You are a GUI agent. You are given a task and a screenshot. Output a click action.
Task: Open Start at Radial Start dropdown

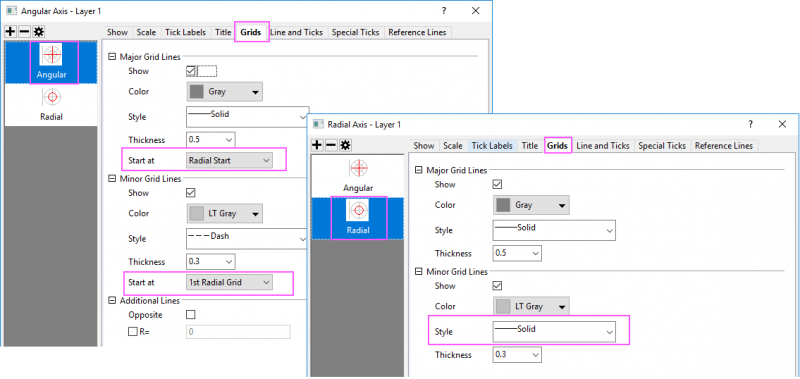click(229, 160)
